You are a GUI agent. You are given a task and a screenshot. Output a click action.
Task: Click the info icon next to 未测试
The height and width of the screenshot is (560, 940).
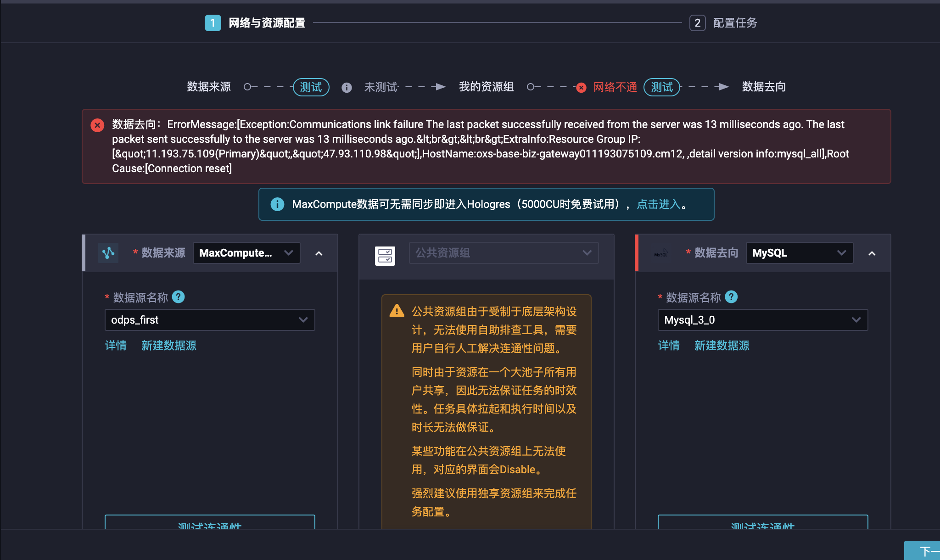click(347, 87)
